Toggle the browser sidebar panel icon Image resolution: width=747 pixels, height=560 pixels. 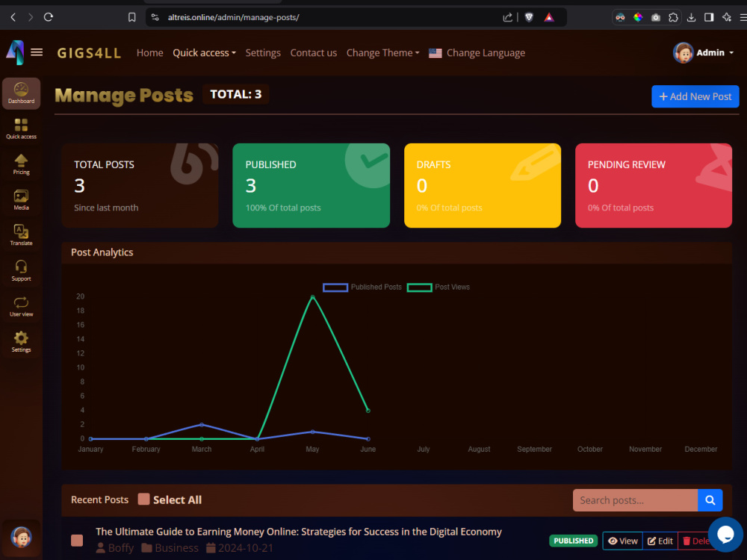click(709, 18)
